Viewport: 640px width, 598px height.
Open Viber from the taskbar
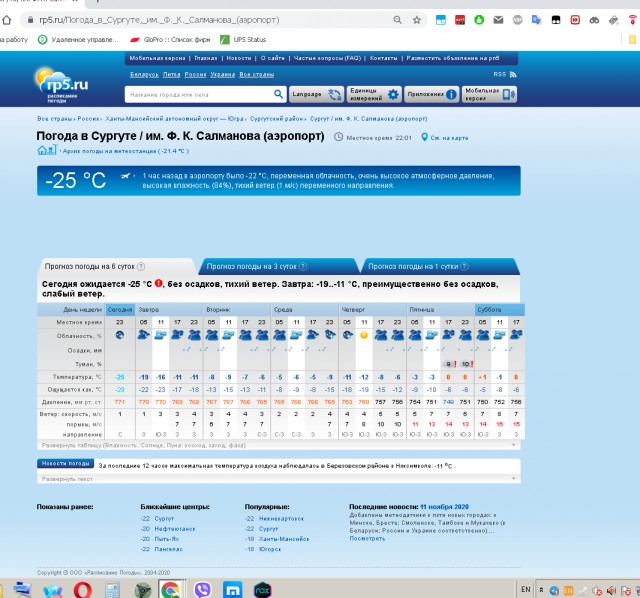[x=203, y=589]
